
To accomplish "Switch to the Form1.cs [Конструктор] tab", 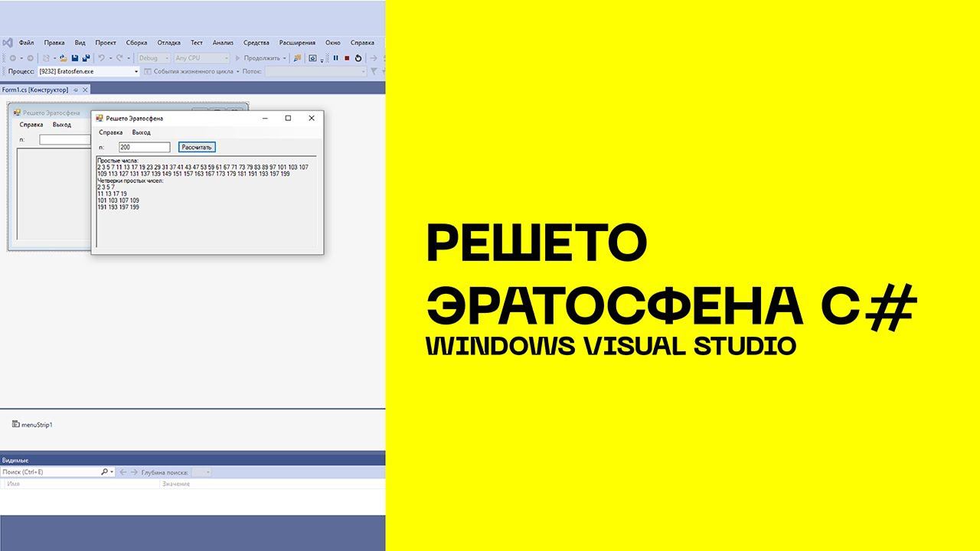I will pyautogui.click(x=35, y=90).
